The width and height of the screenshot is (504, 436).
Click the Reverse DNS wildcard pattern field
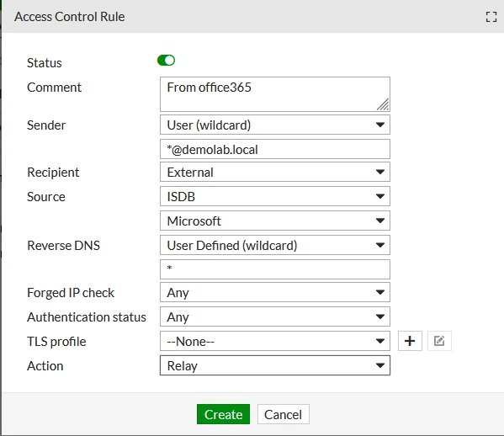pyautogui.click(x=275, y=269)
